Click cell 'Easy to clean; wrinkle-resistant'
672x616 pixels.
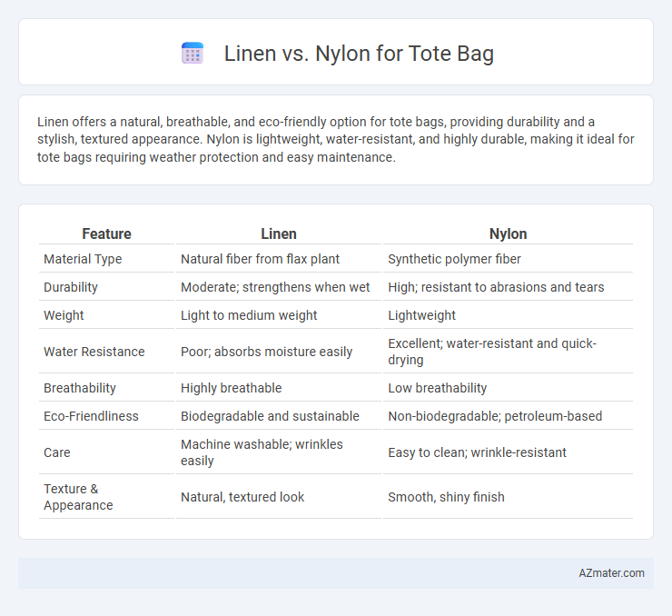point(477,452)
